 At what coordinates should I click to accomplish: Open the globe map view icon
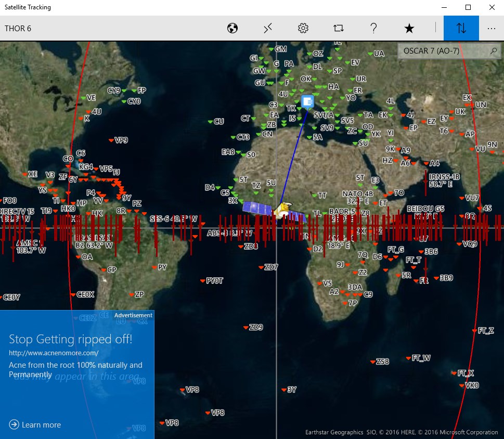(x=232, y=28)
